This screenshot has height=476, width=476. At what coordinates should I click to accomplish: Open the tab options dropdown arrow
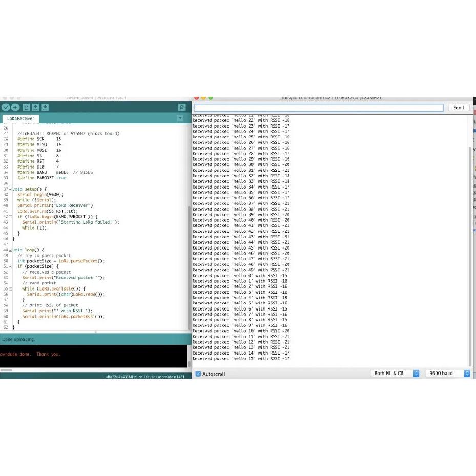click(x=180, y=118)
